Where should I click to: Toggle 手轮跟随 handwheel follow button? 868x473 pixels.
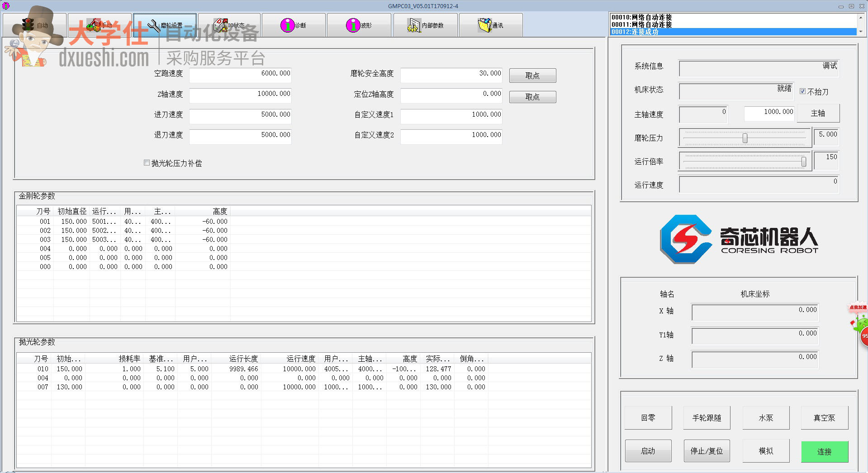(707, 418)
